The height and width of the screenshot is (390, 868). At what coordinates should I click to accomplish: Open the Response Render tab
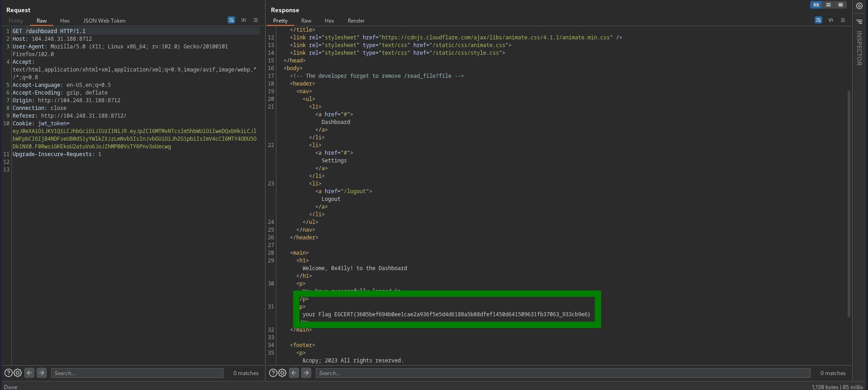tap(356, 21)
